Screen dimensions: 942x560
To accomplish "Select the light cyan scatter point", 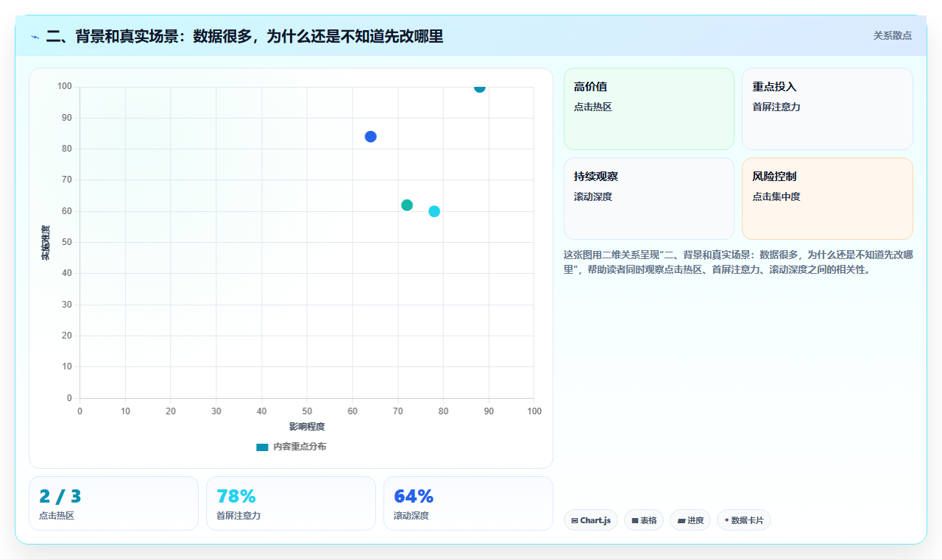I will coord(434,211).
